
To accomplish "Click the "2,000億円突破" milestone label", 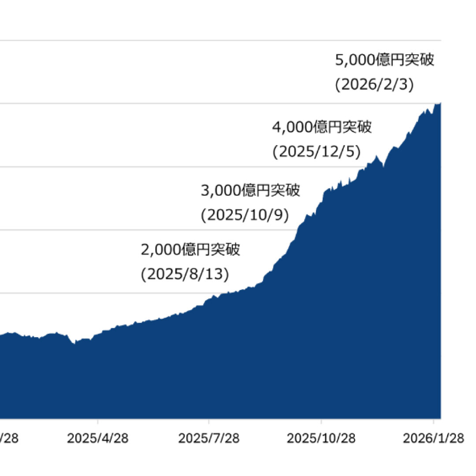I will (x=190, y=250).
